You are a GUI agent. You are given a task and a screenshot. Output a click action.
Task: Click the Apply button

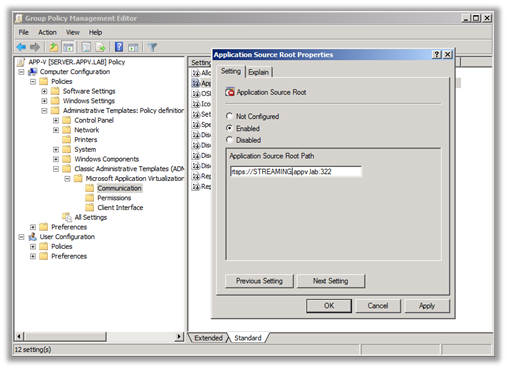[x=427, y=306]
